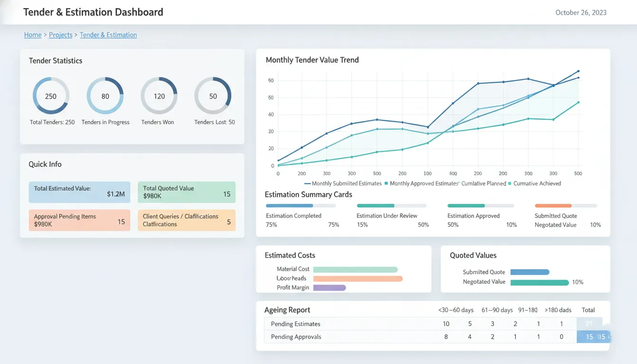Click the Home breadcrumb link

tap(33, 35)
